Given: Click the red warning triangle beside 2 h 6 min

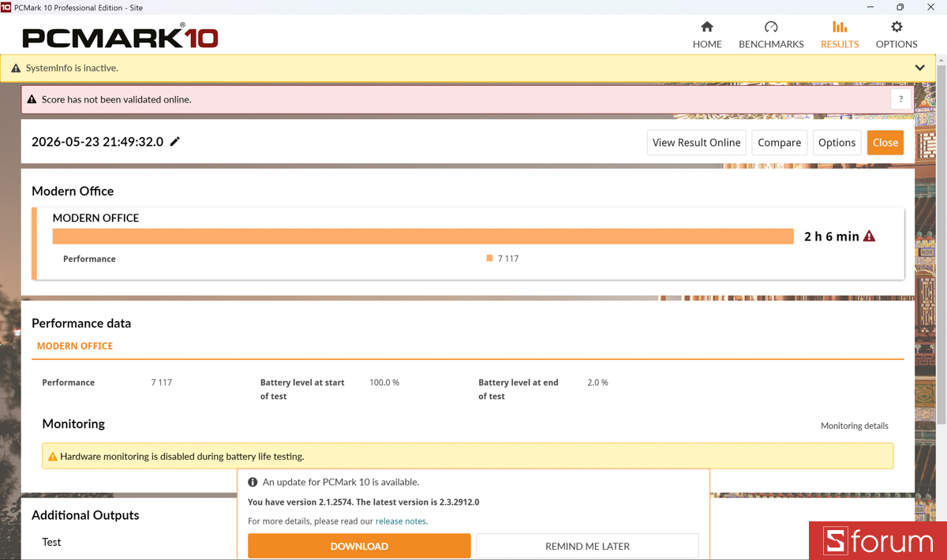Looking at the screenshot, I should click(870, 236).
